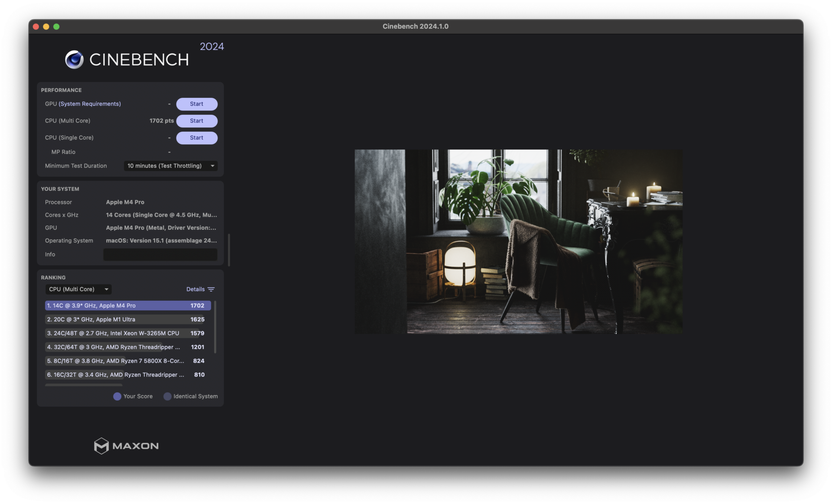832x504 pixels.
Task: Start the CPU Single Core test
Action: [197, 138]
